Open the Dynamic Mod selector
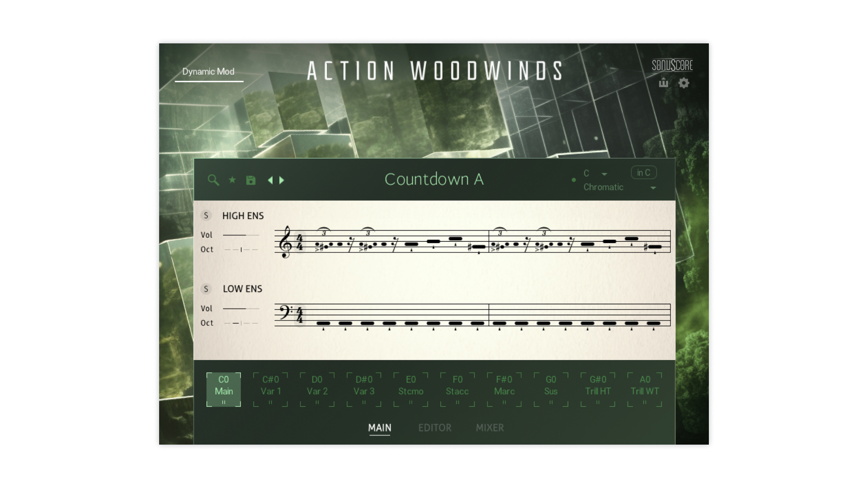This screenshot has width=868, height=488. click(x=208, y=72)
